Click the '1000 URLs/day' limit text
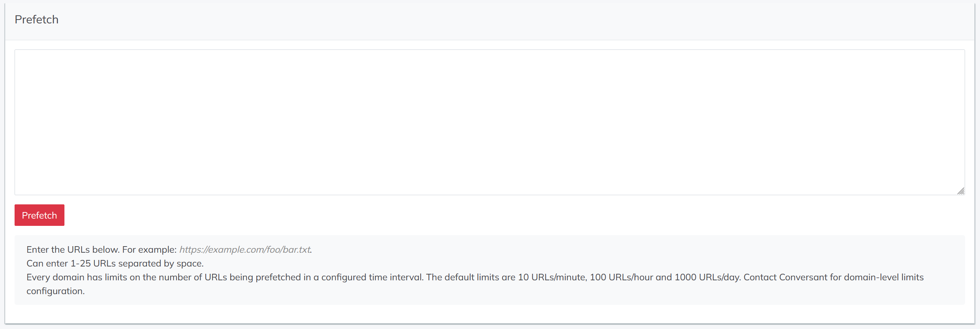 click(x=708, y=277)
